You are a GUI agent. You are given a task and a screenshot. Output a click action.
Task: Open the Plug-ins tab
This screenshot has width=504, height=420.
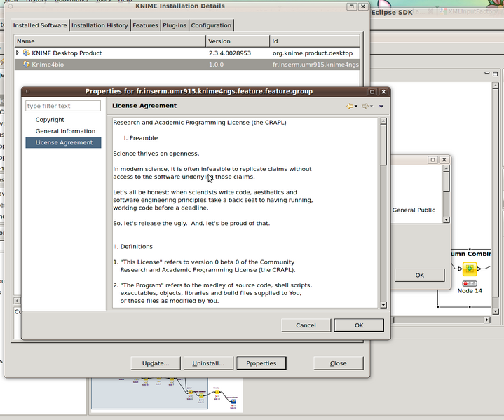click(175, 25)
